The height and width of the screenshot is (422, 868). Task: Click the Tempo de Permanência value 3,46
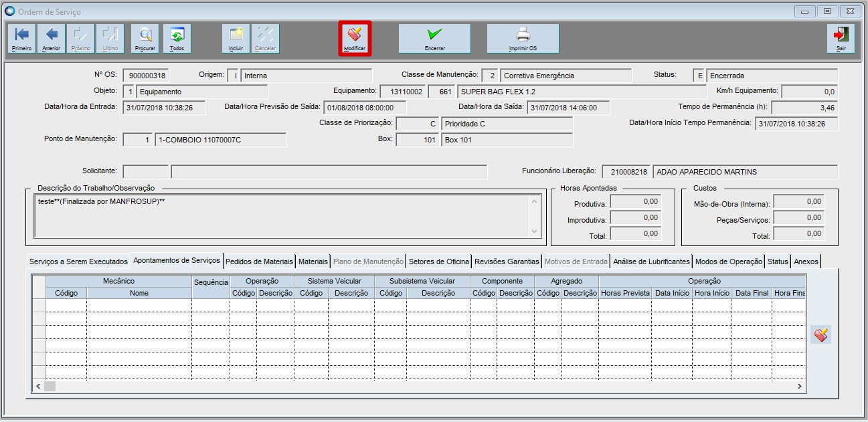tap(804, 108)
